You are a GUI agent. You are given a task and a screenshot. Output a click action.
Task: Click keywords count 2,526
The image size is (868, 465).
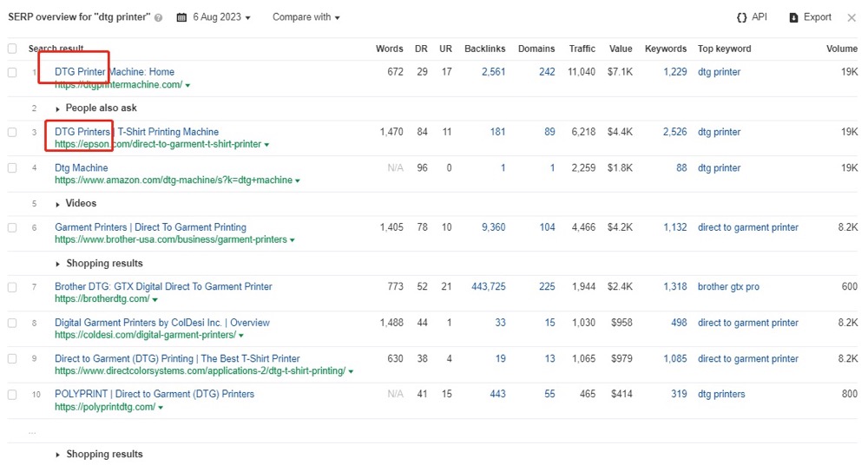[x=674, y=132]
